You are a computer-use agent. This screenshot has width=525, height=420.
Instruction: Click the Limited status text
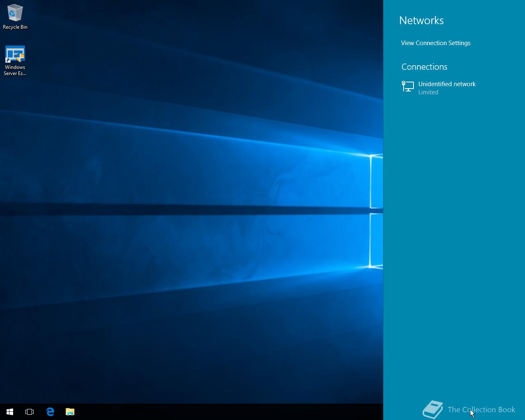tap(428, 92)
